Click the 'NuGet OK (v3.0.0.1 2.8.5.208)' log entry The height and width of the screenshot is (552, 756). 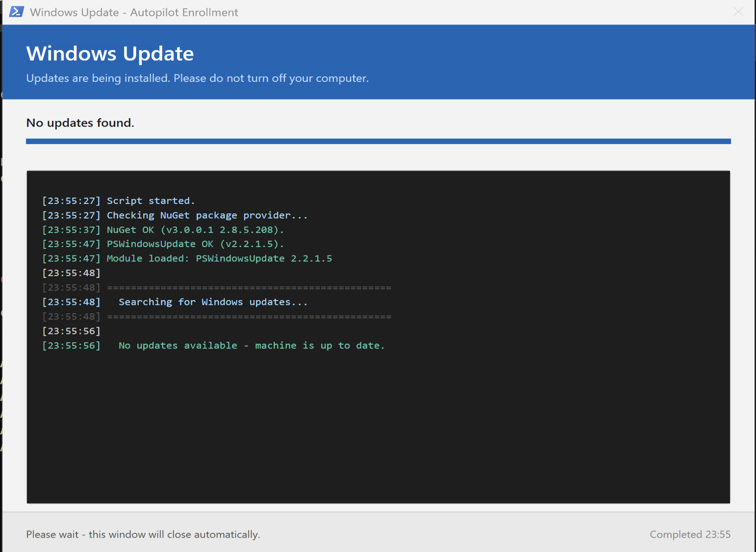163,229
